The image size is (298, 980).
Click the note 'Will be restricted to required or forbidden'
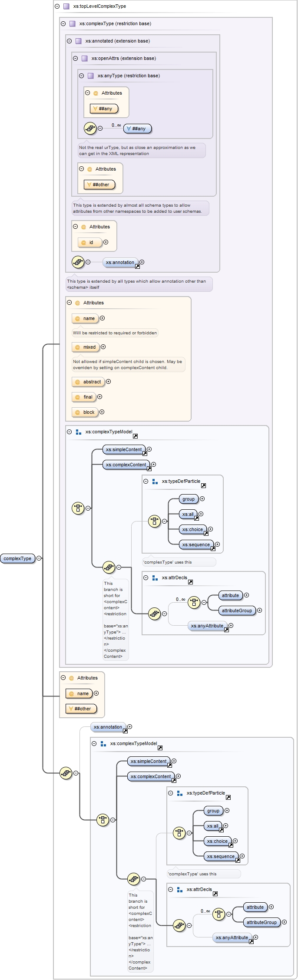pyautogui.click(x=115, y=333)
